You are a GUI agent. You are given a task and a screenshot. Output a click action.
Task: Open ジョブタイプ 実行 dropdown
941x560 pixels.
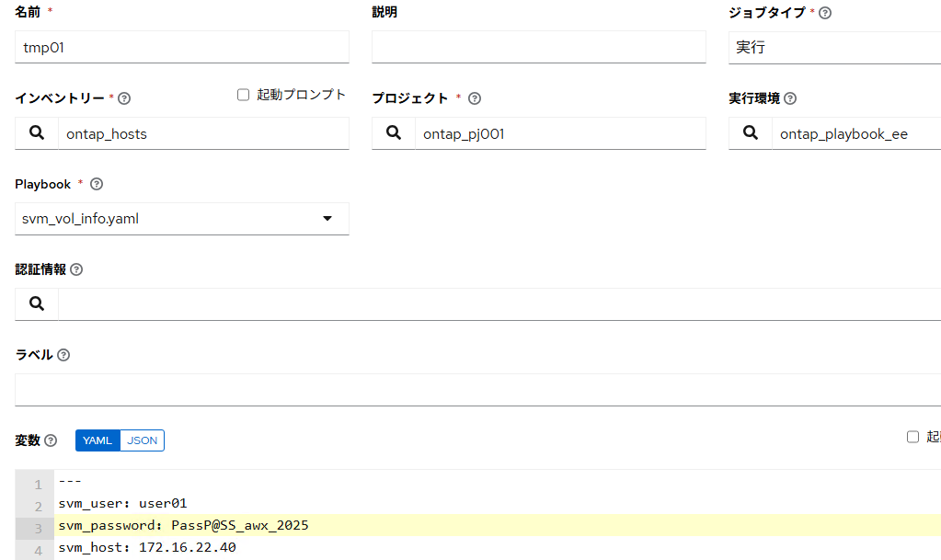point(835,48)
